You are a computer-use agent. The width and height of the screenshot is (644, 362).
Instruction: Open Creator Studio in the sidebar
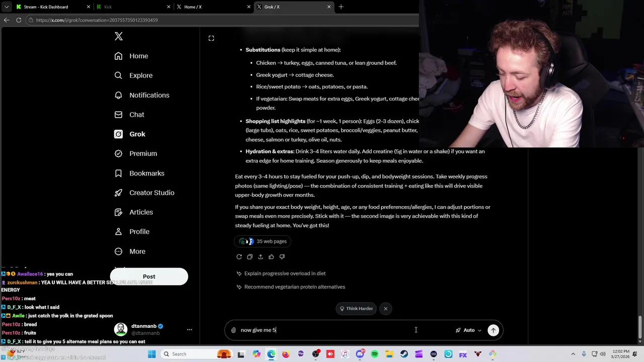[x=144, y=193]
